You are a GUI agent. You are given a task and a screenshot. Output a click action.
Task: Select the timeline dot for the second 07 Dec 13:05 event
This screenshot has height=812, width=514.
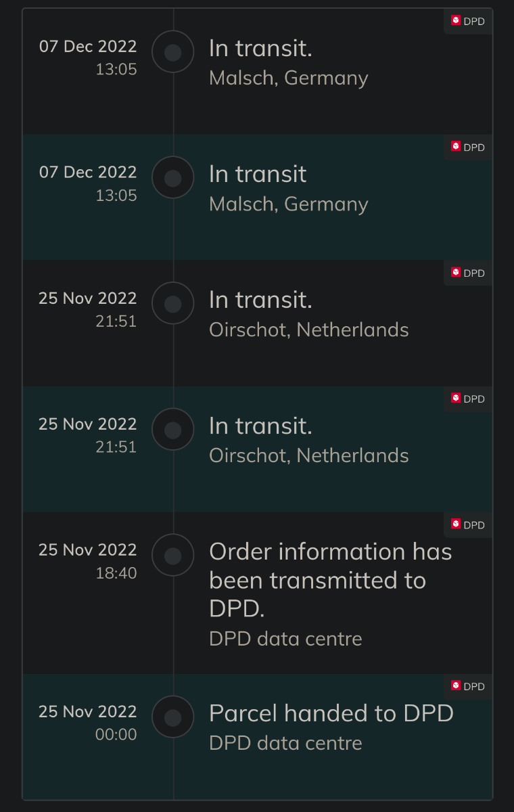(x=173, y=178)
